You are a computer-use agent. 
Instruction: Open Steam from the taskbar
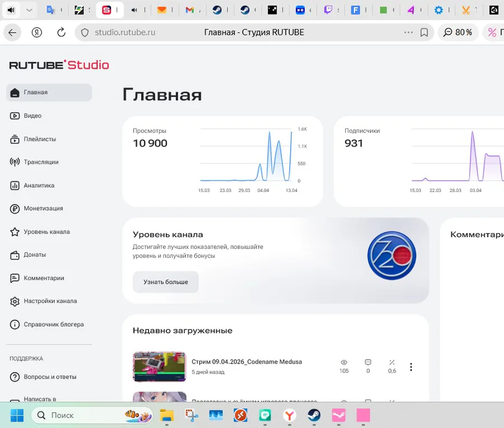click(x=314, y=416)
